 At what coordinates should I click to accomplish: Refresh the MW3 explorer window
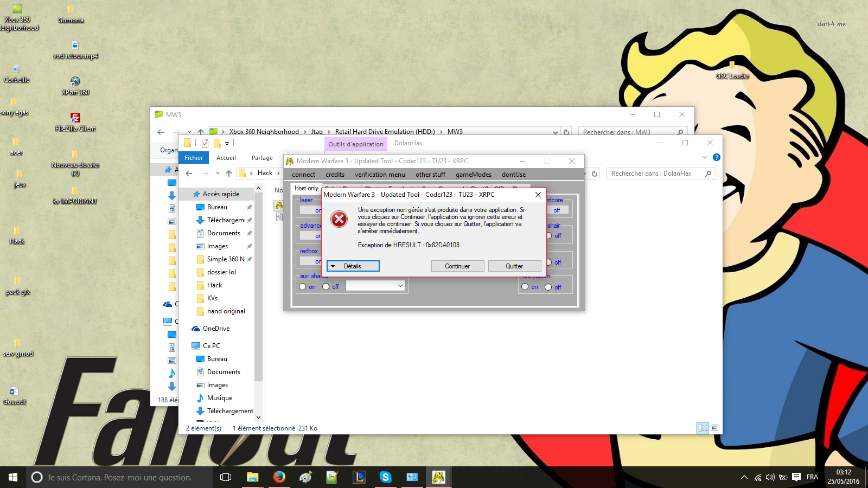pos(566,132)
